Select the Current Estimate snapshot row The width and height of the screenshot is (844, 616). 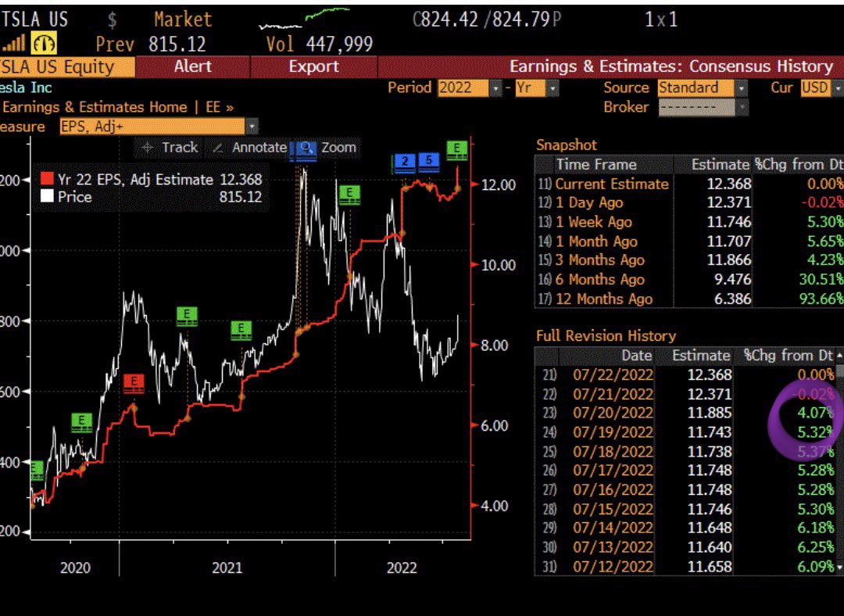(x=689, y=184)
